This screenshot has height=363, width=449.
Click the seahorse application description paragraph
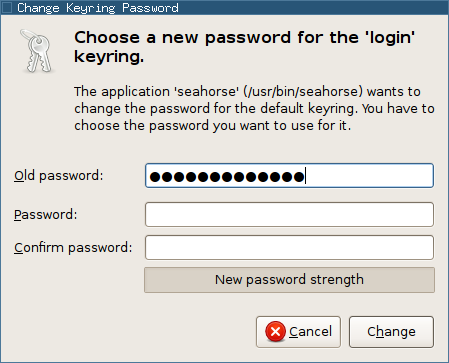point(254,109)
